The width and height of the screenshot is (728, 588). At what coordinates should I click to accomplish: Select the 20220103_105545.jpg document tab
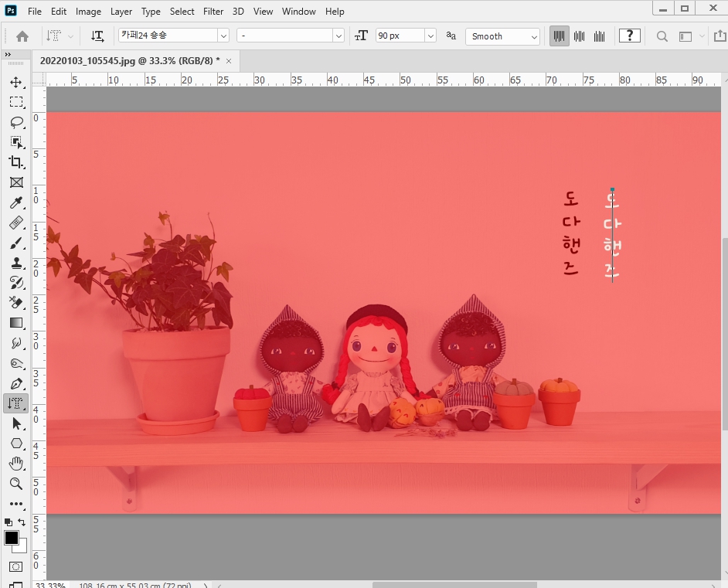130,61
